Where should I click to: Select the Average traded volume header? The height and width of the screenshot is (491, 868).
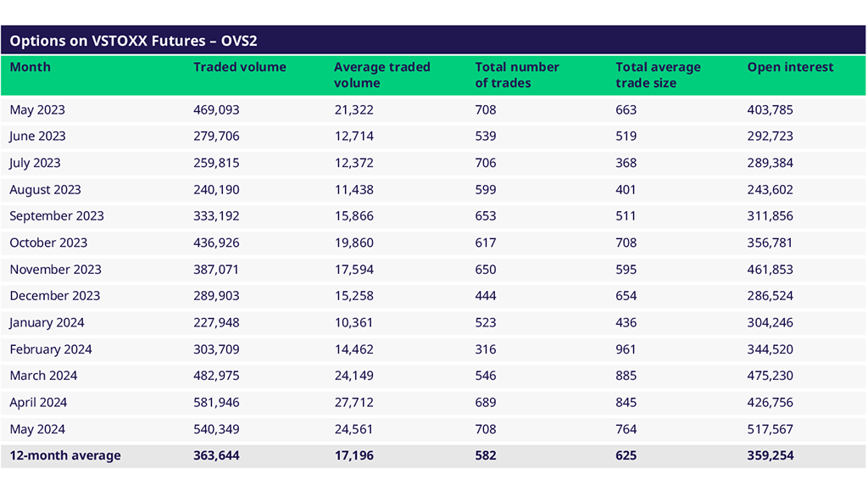(x=382, y=75)
